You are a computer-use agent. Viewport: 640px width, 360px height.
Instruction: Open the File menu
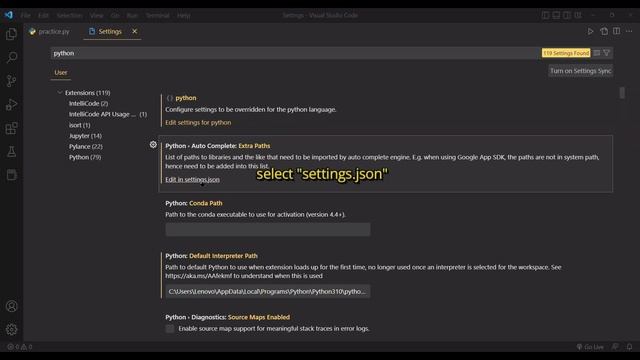[x=25, y=15]
